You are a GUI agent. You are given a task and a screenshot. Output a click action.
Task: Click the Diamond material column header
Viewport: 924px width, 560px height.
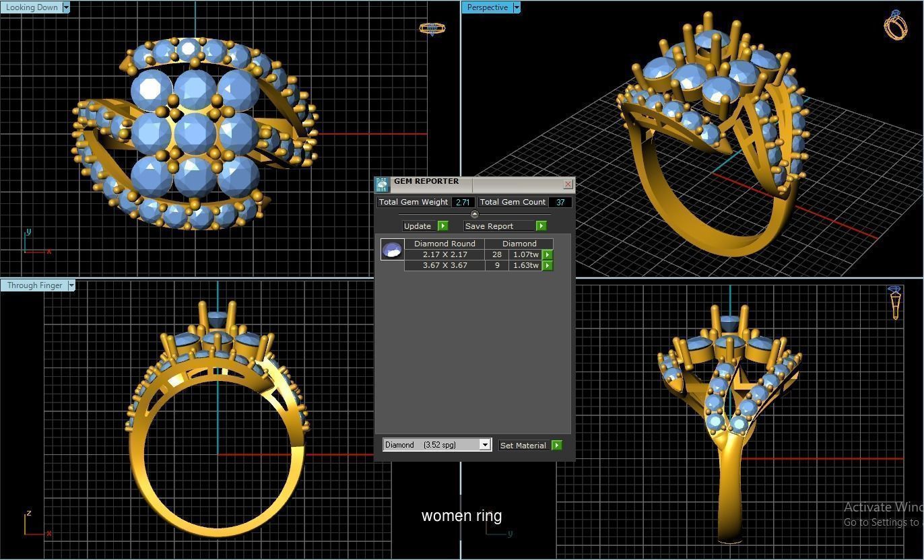[x=519, y=244]
